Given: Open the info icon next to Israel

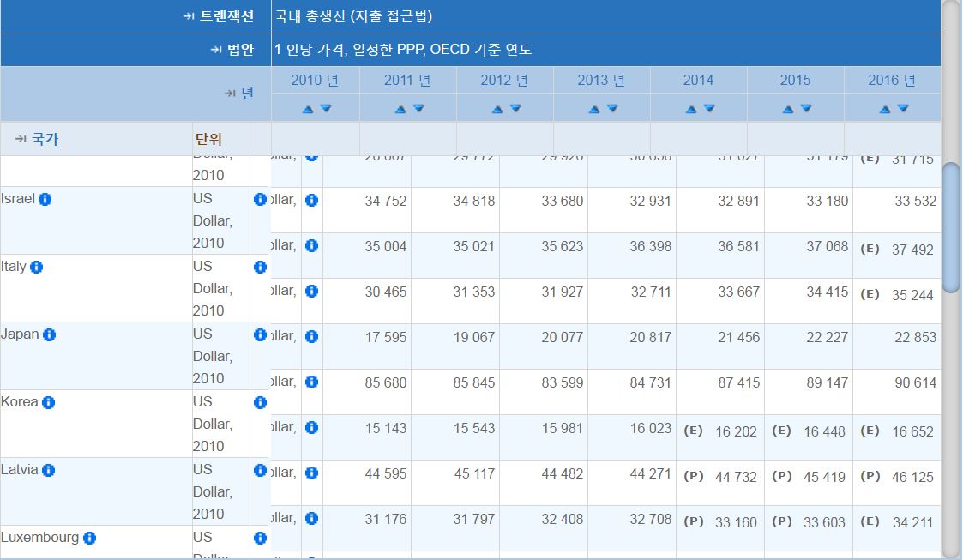Looking at the screenshot, I should [x=45, y=200].
